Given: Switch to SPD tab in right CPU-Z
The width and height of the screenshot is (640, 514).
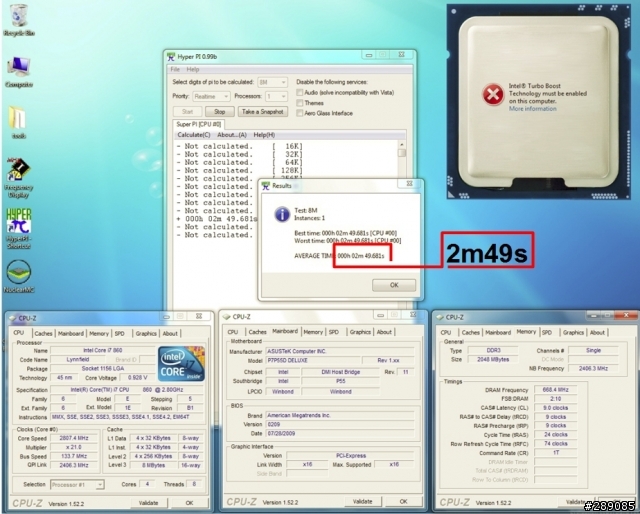Looking at the screenshot, I should click(x=547, y=333).
